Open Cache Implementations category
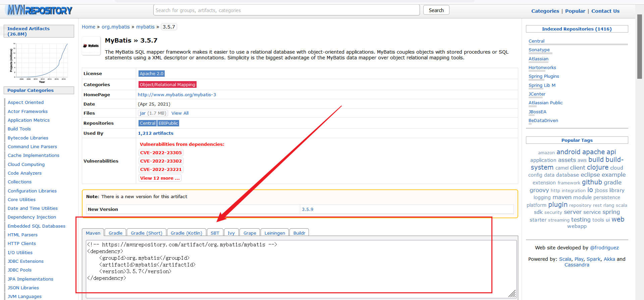The width and height of the screenshot is (644, 300). 34,156
